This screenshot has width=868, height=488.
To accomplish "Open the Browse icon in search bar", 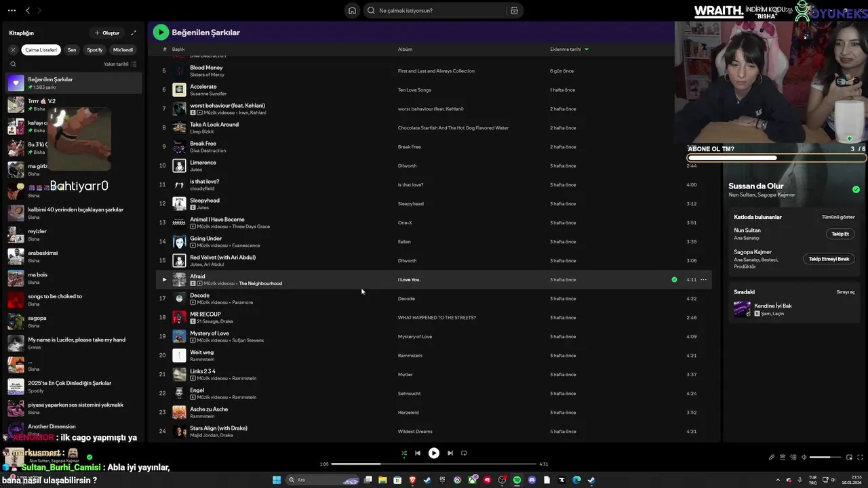I will click(514, 10).
